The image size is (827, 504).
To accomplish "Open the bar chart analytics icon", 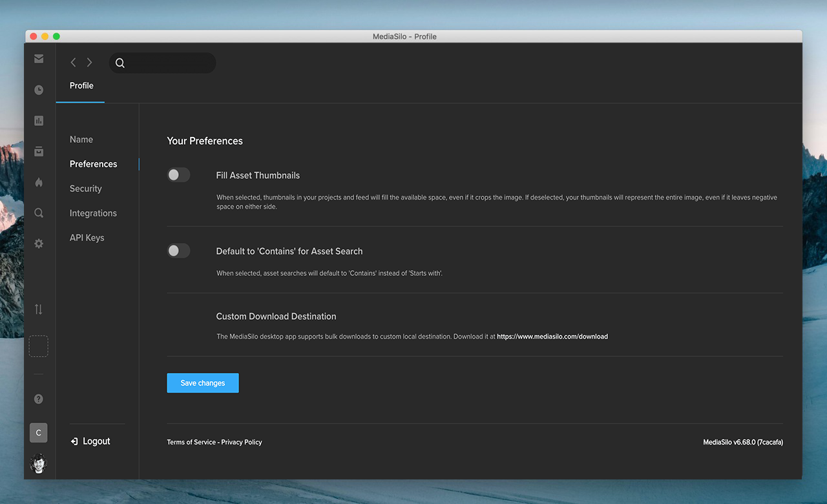I will pyautogui.click(x=39, y=121).
